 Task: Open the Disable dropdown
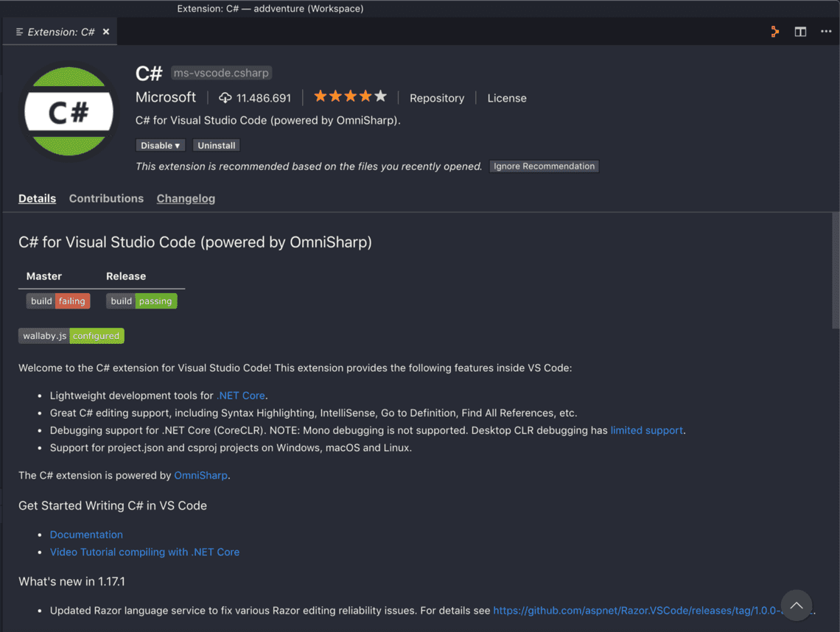[161, 146]
